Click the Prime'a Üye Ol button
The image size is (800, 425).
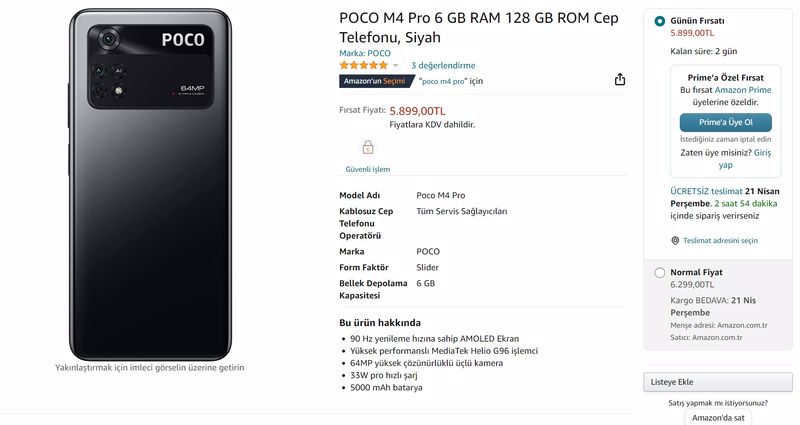coord(726,122)
